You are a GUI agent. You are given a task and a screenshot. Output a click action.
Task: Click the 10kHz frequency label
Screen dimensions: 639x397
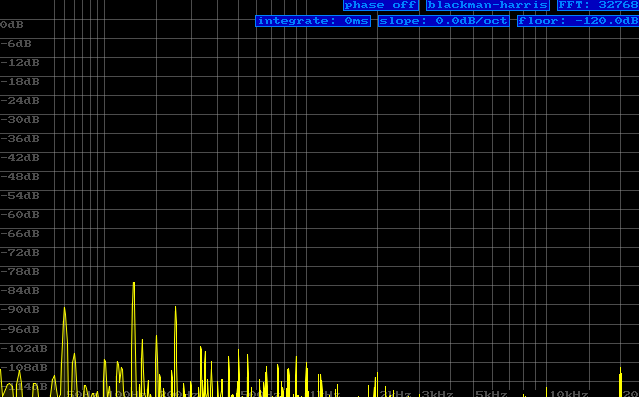coord(569,394)
